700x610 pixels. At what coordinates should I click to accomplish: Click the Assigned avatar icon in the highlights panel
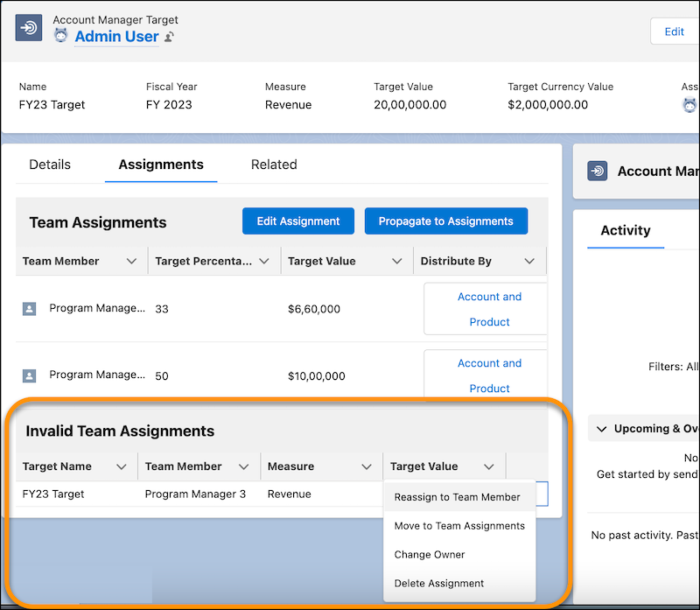tap(689, 104)
